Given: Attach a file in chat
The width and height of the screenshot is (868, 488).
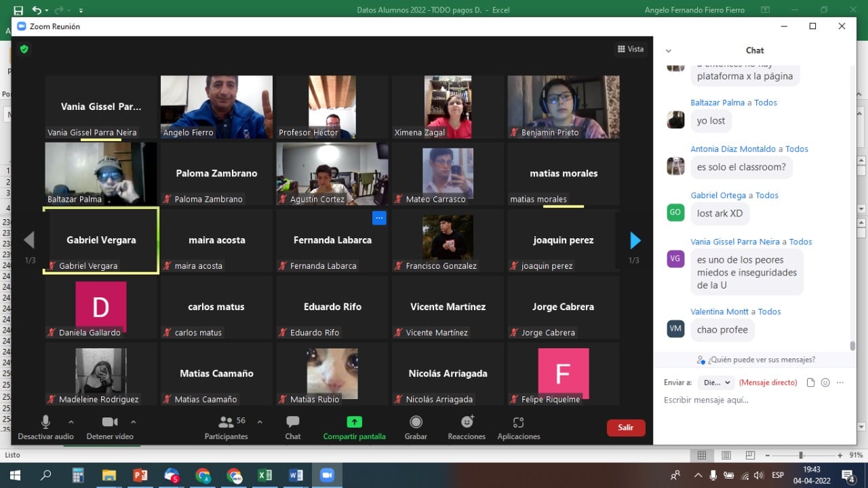Looking at the screenshot, I should 810,383.
